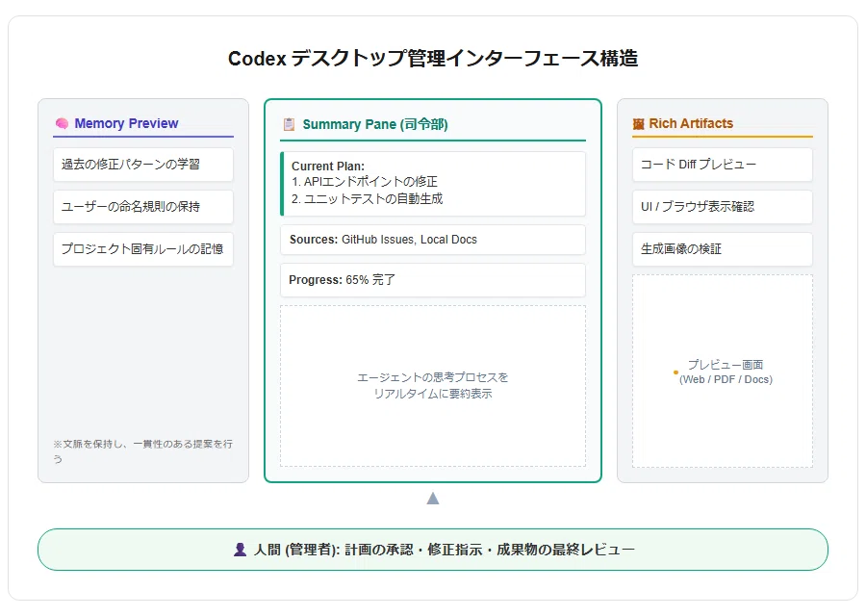866x616 pixels.
Task: Click the clipboard icon beside Summary Pane
Action: (x=289, y=124)
